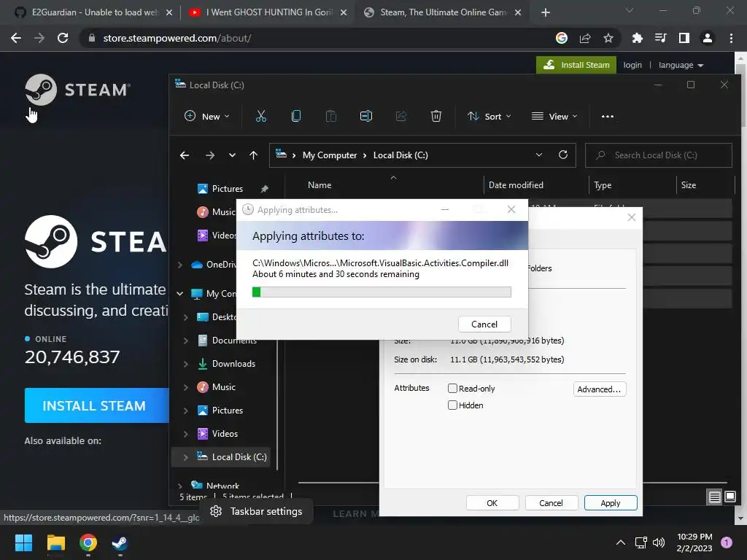Click Taskbar settings context menu item

tap(257, 511)
